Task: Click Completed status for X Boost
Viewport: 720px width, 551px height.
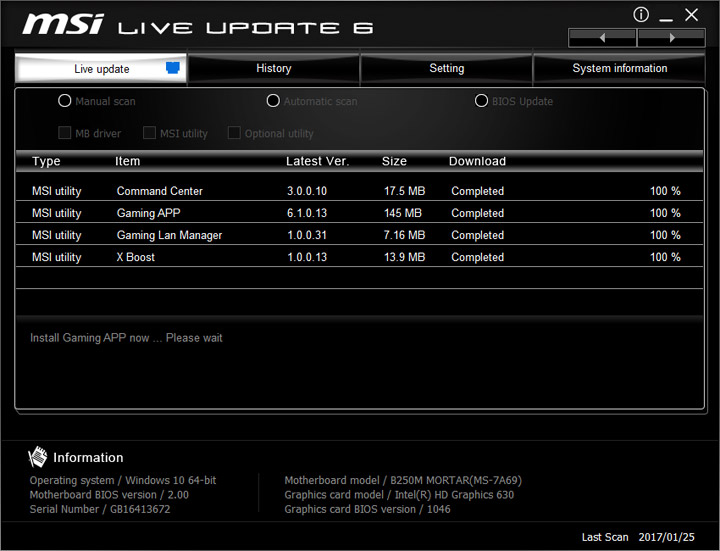Action: [x=478, y=257]
